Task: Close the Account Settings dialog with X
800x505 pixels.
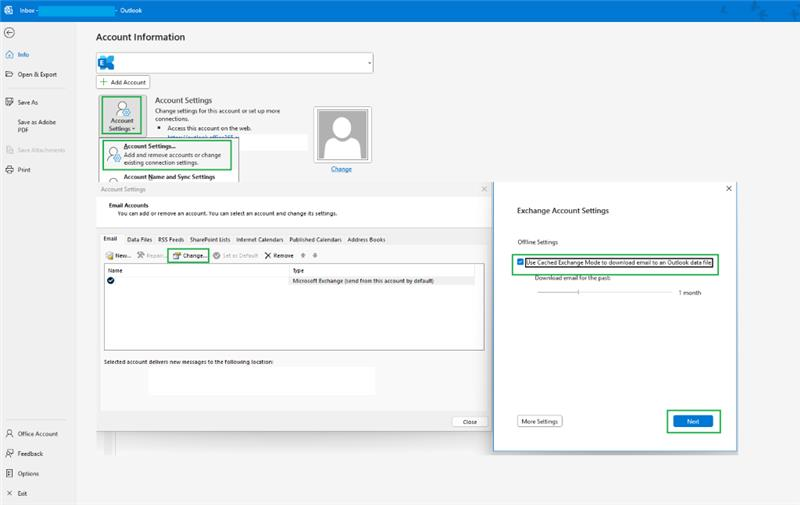Action: pos(484,189)
